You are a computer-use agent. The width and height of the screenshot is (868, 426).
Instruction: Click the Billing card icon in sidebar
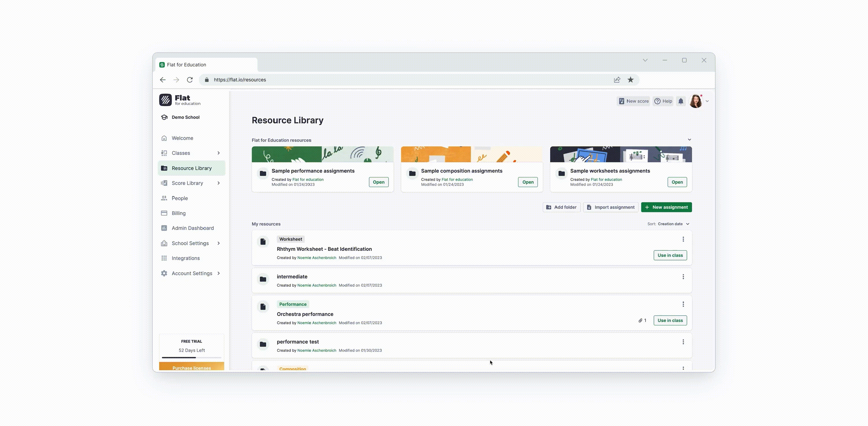164,213
